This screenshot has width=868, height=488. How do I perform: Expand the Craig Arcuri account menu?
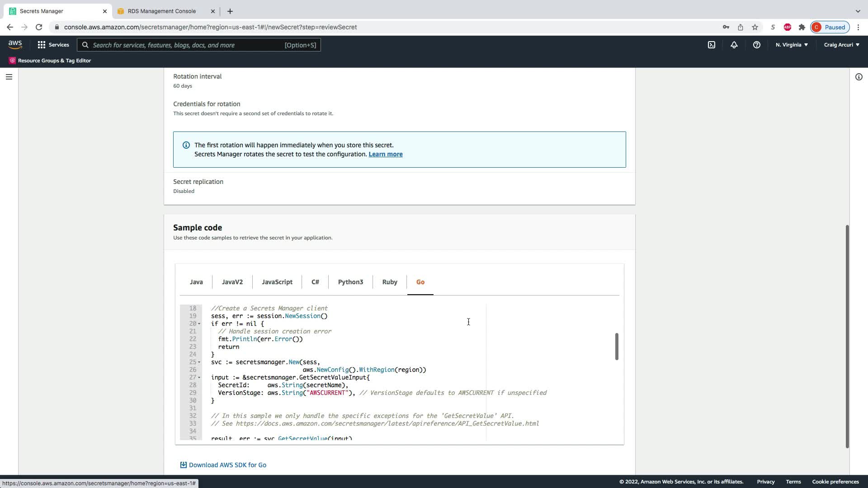tap(841, 45)
